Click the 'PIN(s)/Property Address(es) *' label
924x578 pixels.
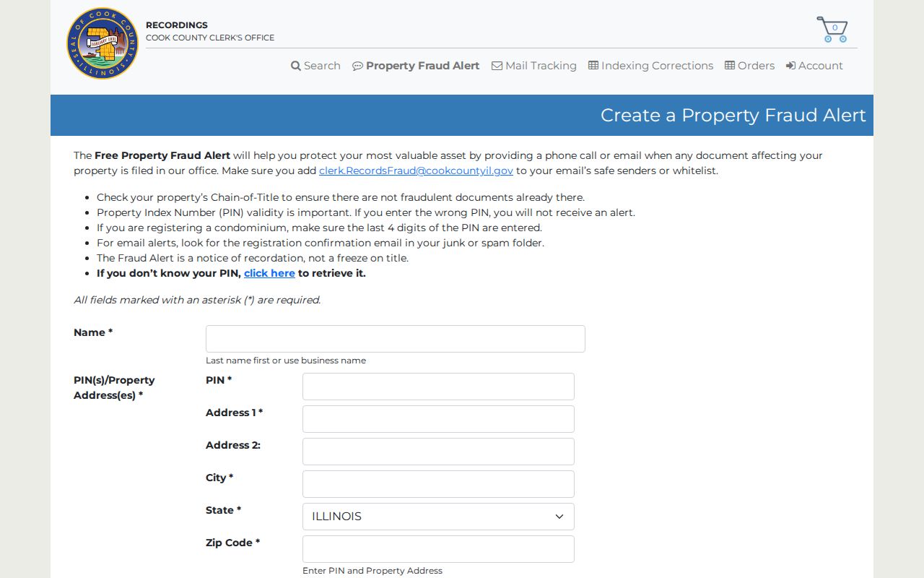point(114,388)
